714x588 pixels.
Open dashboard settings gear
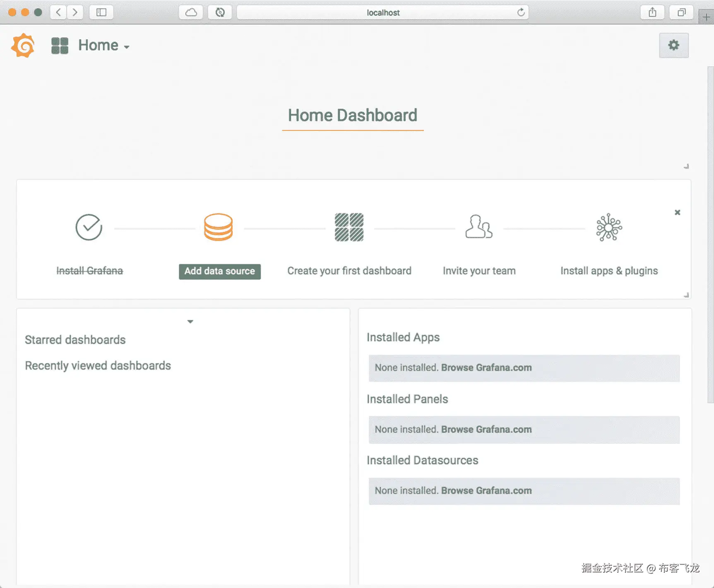tap(674, 45)
